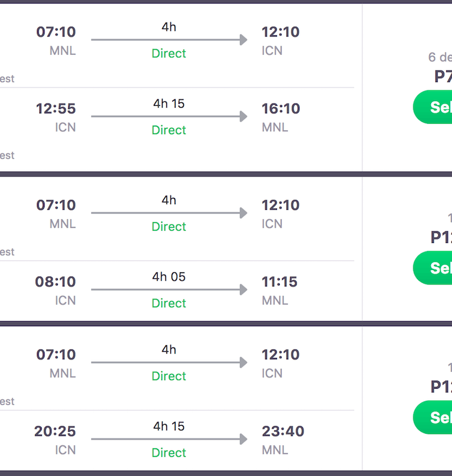Click the 20:25 ICN departure time
Image resolution: width=452 pixels, height=476 pixels.
[x=55, y=431]
